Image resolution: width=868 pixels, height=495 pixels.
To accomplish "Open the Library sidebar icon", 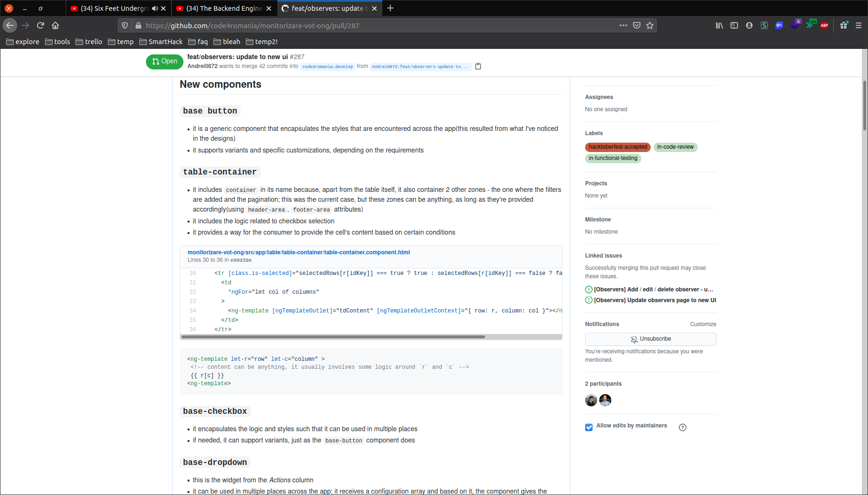I will [719, 25].
